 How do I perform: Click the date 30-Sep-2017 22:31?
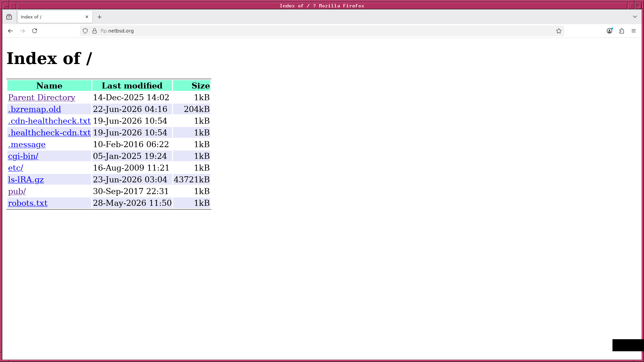point(131,191)
